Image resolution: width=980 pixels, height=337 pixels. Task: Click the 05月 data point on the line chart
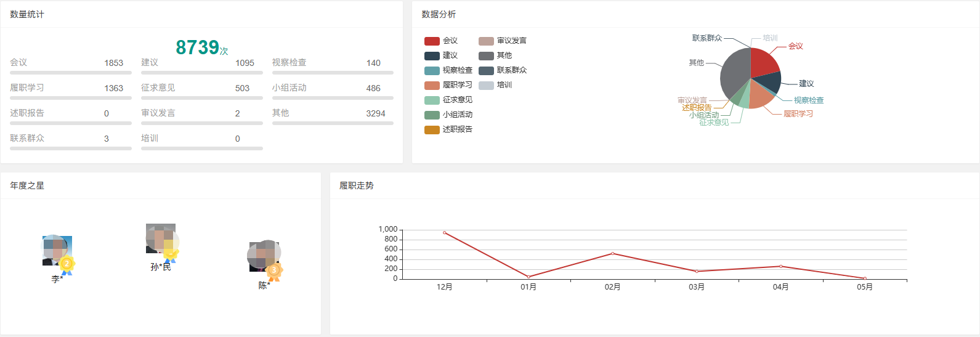pos(865,278)
